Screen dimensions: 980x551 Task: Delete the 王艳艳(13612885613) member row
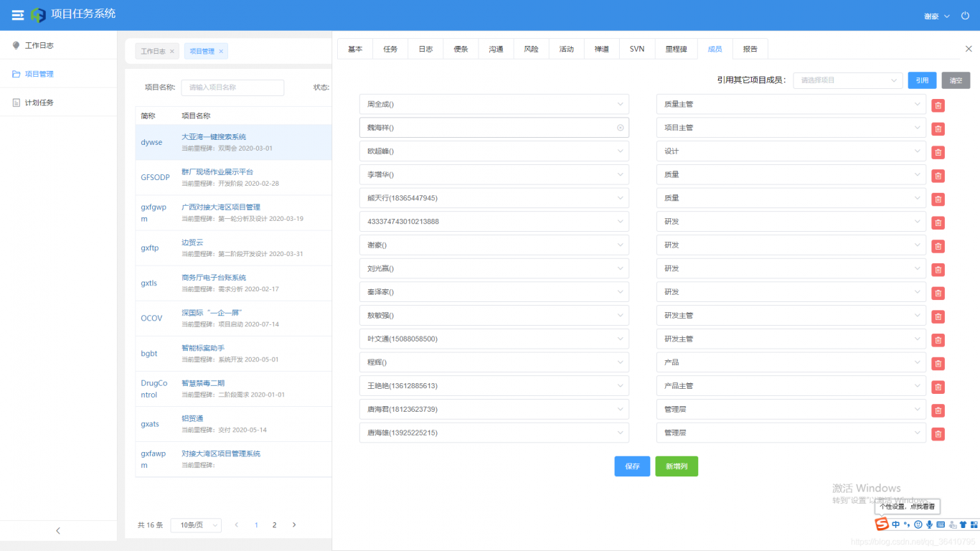point(938,387)
